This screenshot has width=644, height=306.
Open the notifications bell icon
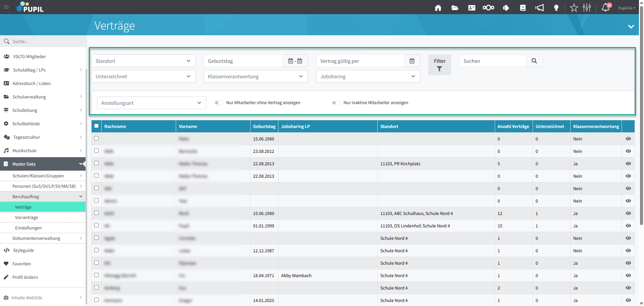tap(605, 7)
